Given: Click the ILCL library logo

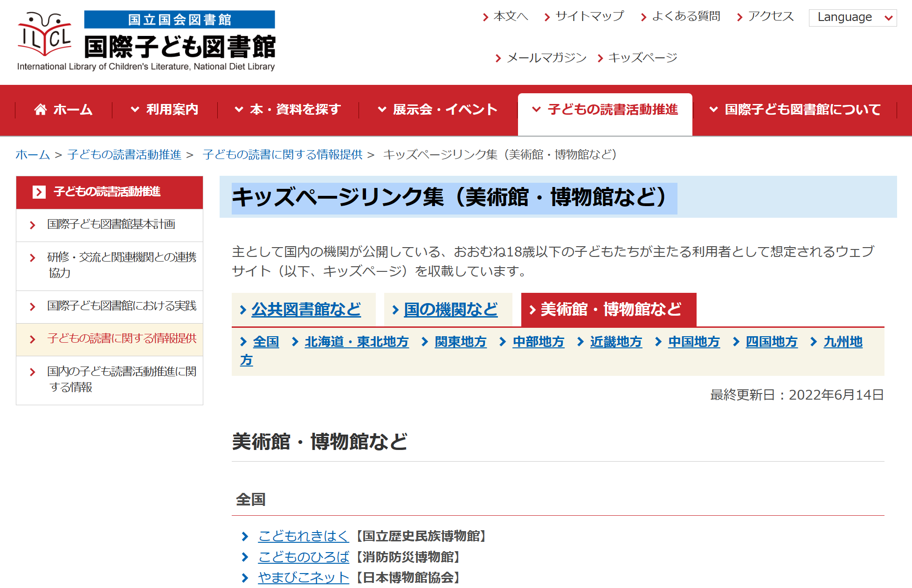Looking at the screenshot, I should (45, 34).
